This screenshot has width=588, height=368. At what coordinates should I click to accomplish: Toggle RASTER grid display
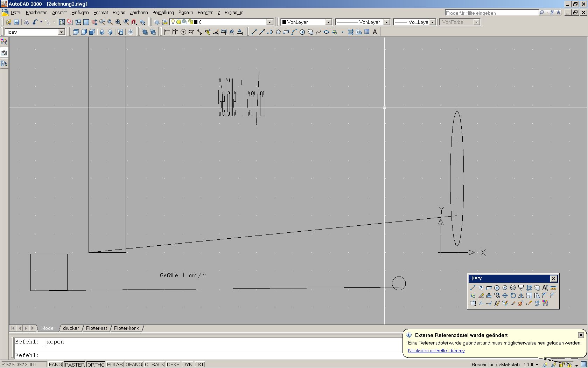click(x=75, y=364)
